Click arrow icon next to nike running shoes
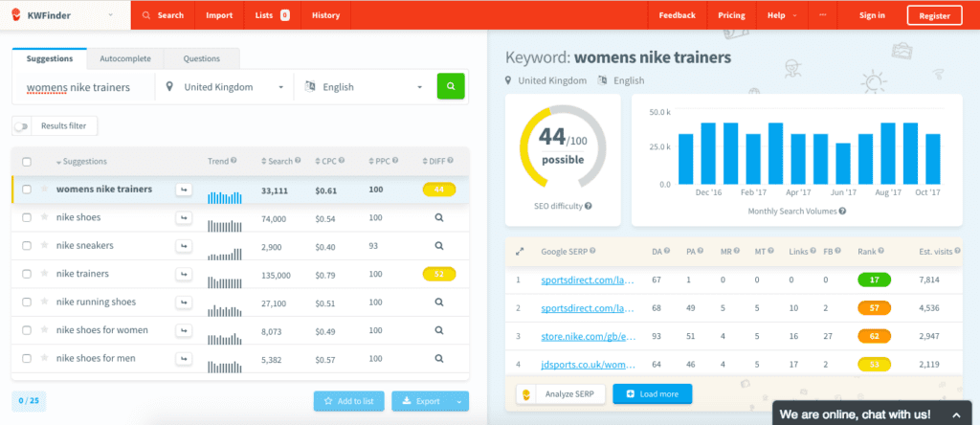980x425 pixels. 184,302
